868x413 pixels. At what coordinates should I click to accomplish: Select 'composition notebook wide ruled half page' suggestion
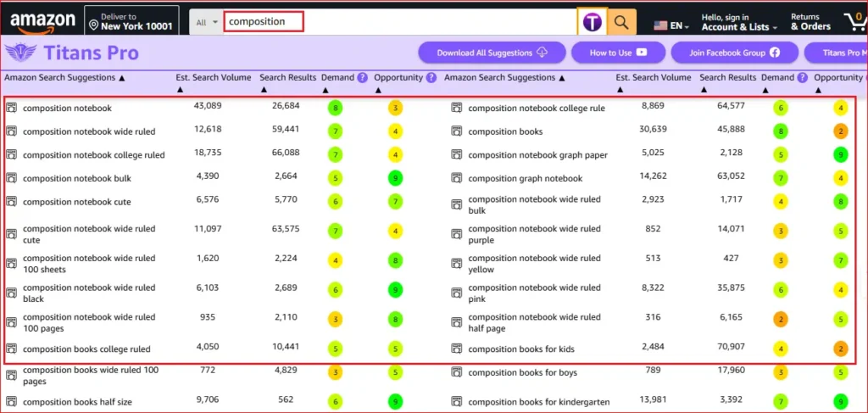pos(534,323)
